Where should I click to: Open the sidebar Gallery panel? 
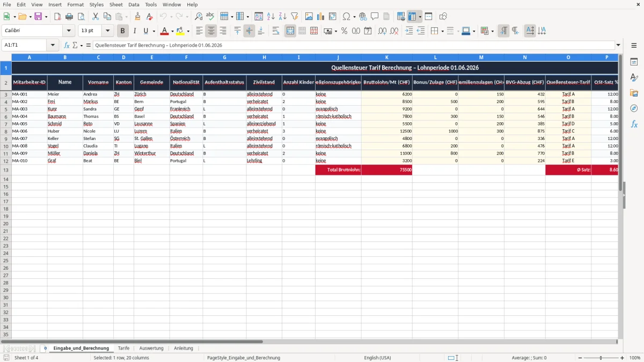pos(634,93)
